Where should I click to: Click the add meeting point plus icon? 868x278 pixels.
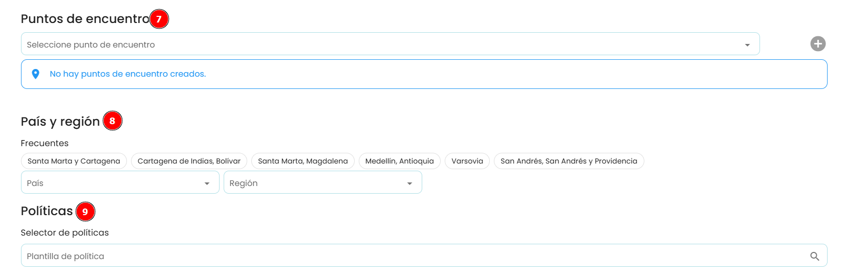[818, 44]
